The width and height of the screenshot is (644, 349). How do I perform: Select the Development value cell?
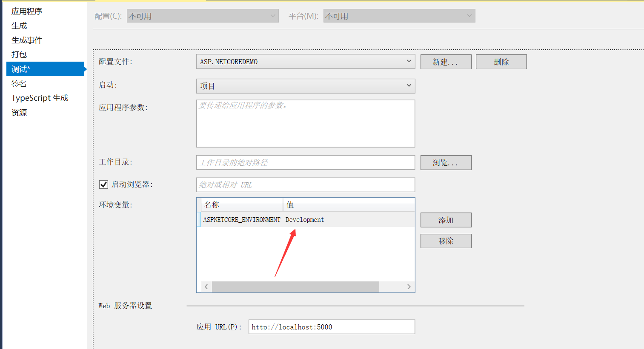point(305,220)
